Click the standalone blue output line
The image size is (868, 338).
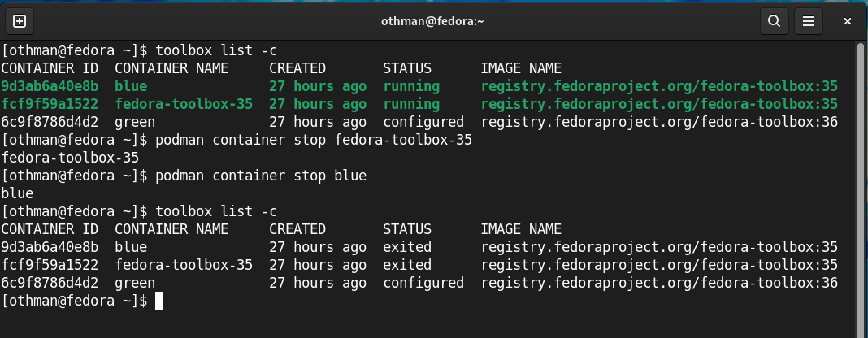coord(17,193)
